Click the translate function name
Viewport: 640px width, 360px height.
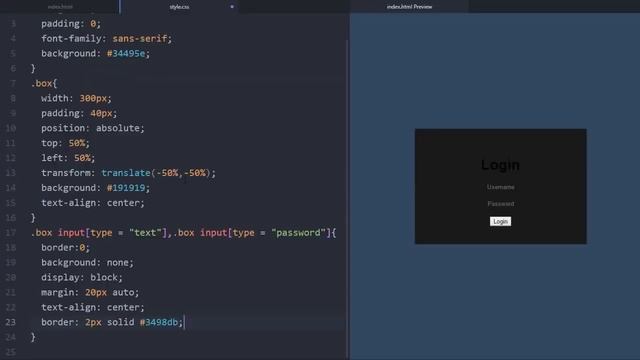[126, 173]
